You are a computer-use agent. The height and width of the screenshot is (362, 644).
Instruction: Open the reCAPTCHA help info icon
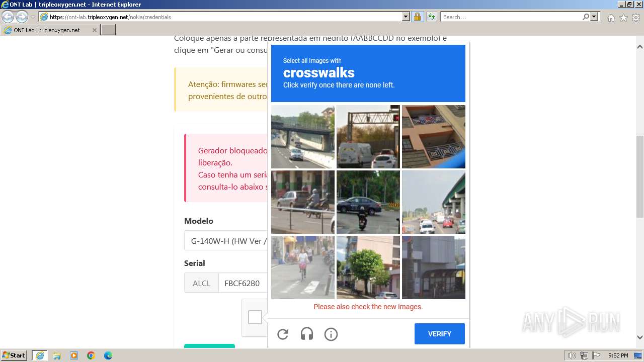(331, 334)
